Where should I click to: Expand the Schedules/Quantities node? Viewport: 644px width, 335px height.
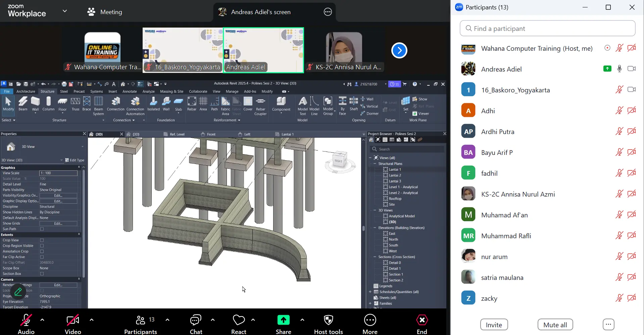(370, 292)
